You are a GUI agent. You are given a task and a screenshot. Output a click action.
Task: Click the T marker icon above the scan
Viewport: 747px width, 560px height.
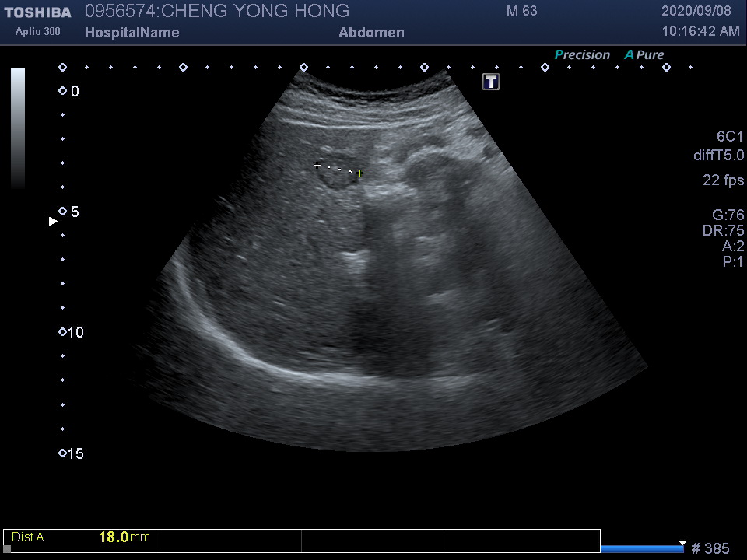coord(491,82)
